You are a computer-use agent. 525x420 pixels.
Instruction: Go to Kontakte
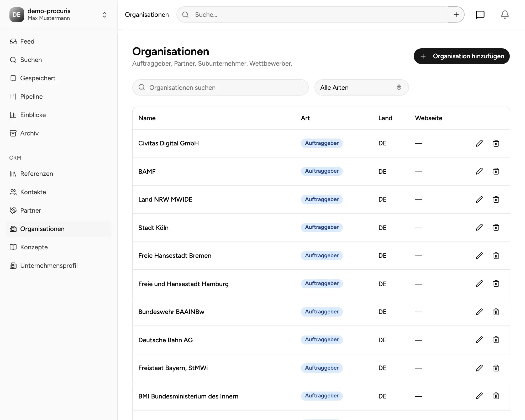pyautogui.click(x=59, y=192)
